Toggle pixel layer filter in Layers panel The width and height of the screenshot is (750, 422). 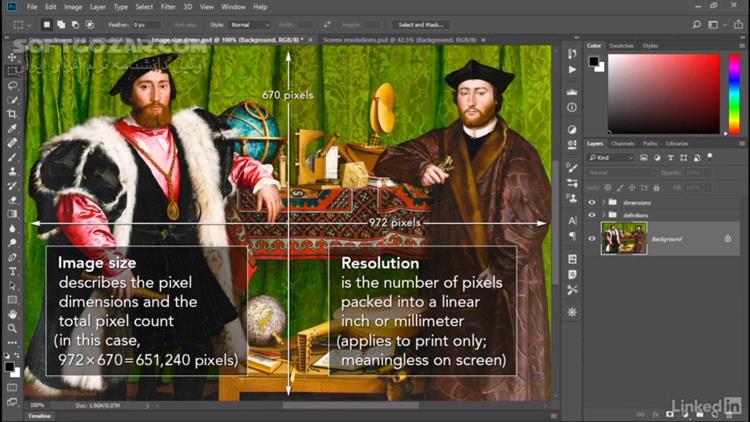click(644, 157)
